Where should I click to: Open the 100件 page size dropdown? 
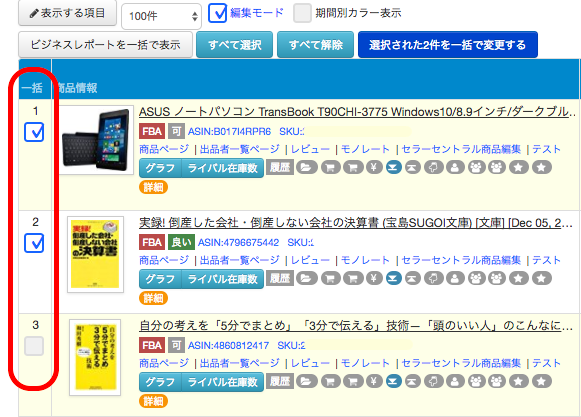[161, 16]
